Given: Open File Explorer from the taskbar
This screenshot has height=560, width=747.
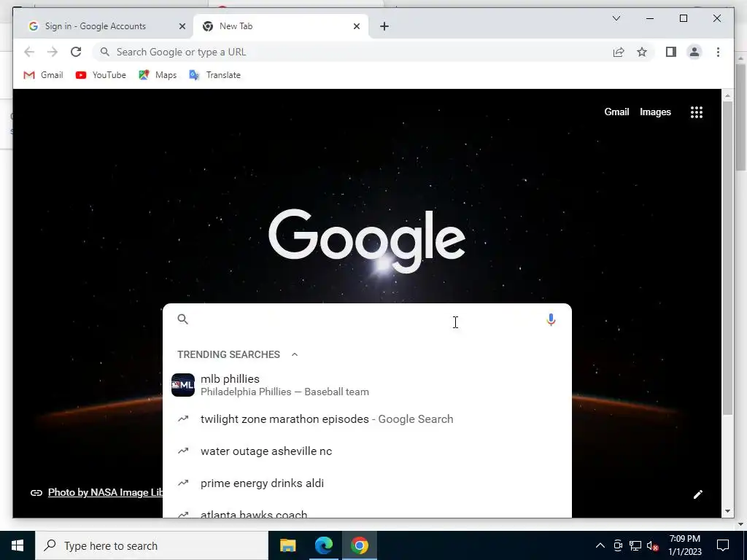Looking at the screenshot, I should [x=287, y=545].
